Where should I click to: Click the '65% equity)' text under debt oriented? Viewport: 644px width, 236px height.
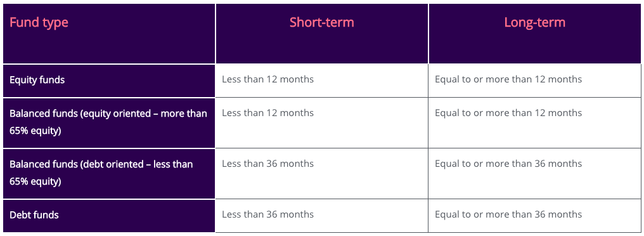[x=35, y=181]
